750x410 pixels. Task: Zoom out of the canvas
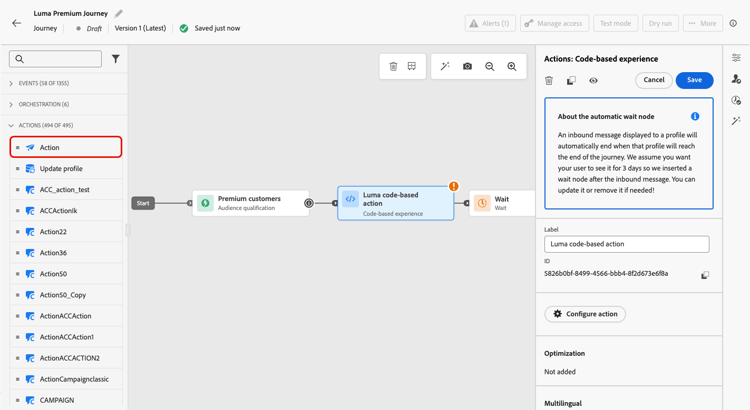[490, 66]
